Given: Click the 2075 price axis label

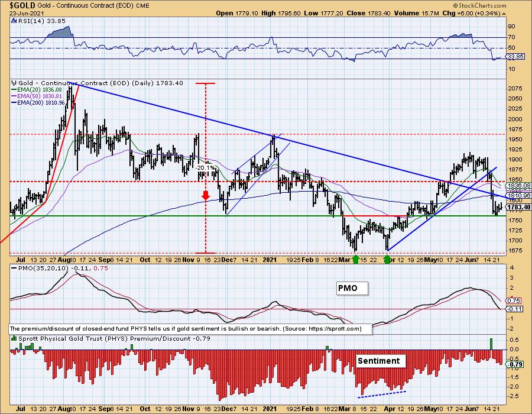Looking at the screenshot, I should click(515, 89).
